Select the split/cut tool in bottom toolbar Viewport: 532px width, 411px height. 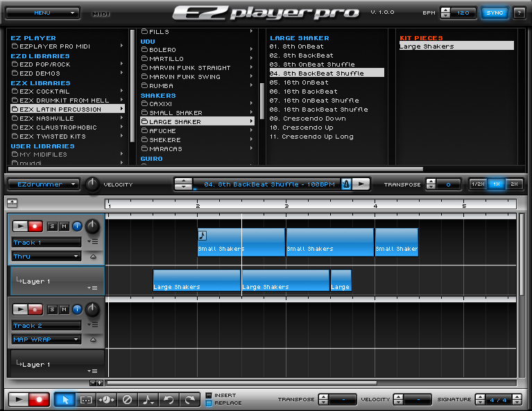coord(107,399)
